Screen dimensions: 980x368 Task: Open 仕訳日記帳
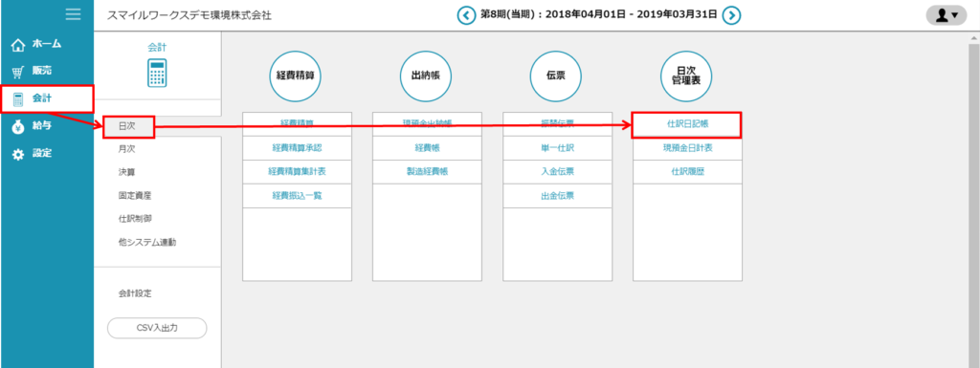(687, 125)
